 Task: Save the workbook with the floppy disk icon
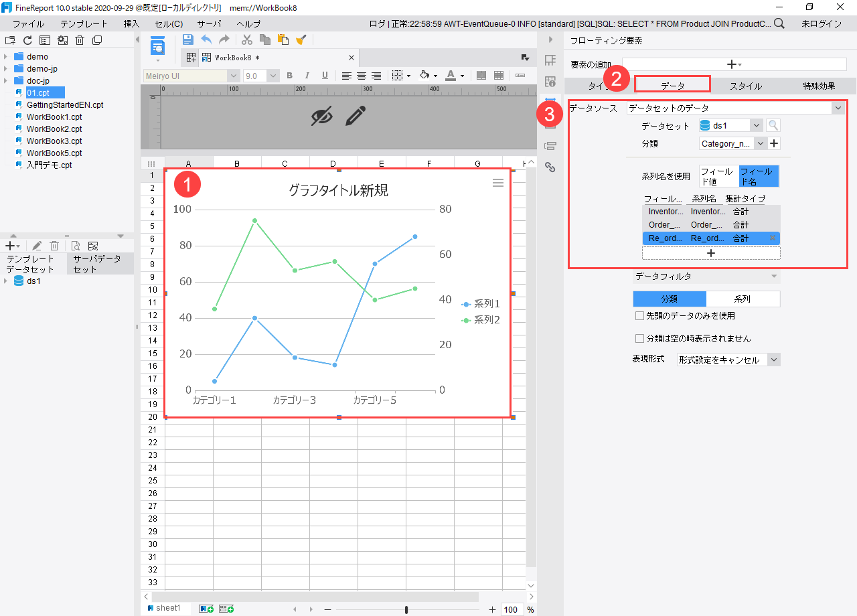point(187,40)
